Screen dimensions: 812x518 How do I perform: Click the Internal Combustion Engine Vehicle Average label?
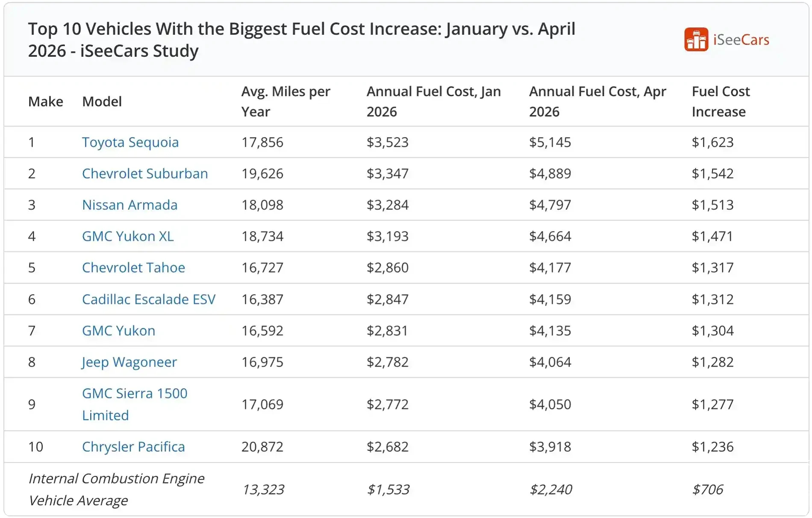pyautogui.click(x=116, y=489)
